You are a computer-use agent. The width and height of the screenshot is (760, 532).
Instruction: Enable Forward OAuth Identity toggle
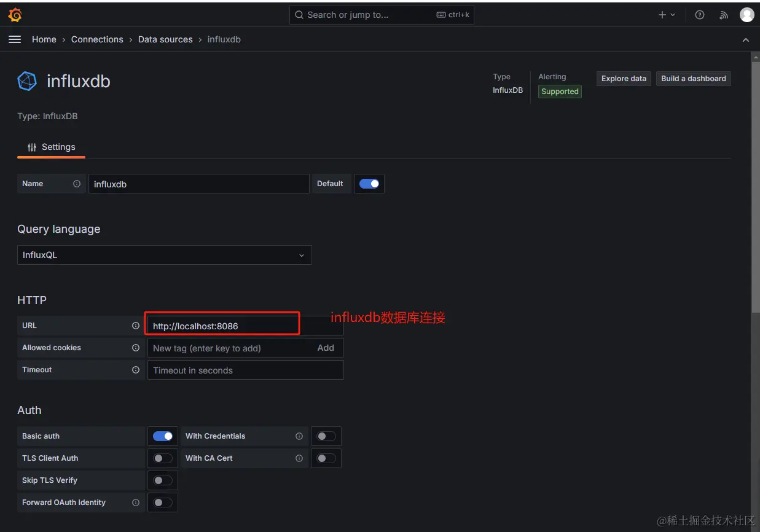coord(163,503)
